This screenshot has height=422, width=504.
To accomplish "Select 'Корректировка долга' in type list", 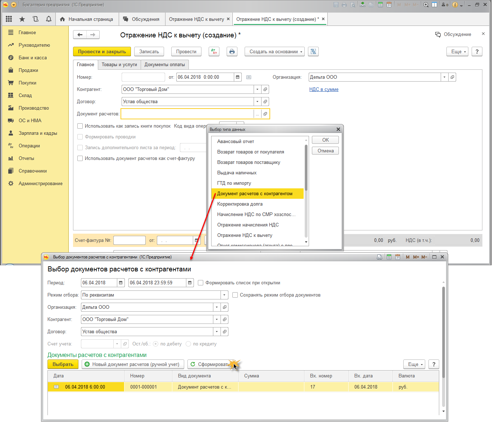I will pos(240,204).
